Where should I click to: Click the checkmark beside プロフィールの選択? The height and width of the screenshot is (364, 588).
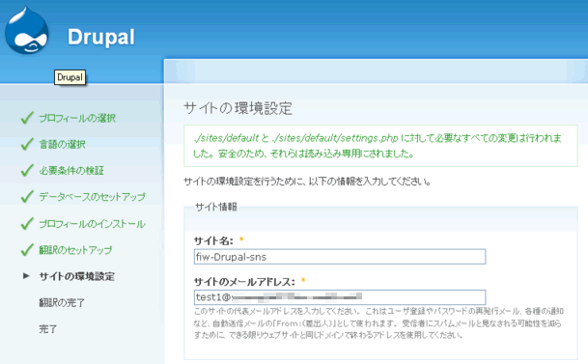pyautogui.click(x=27, y=118)
